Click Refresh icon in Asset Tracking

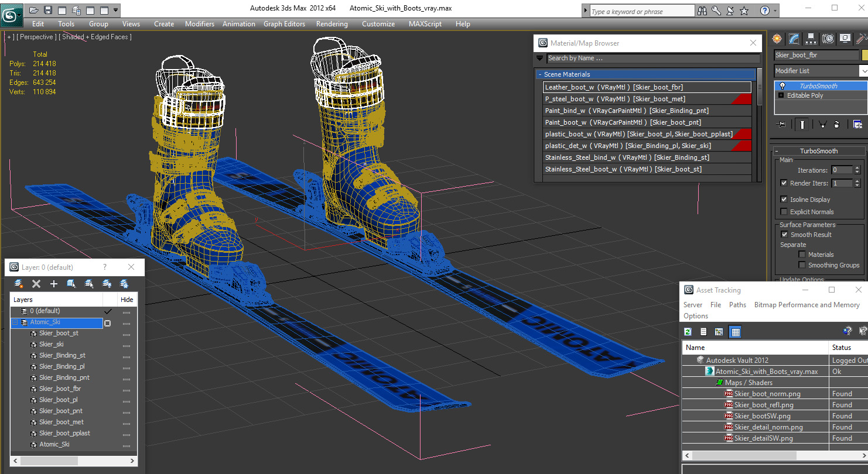coord(688,332)
